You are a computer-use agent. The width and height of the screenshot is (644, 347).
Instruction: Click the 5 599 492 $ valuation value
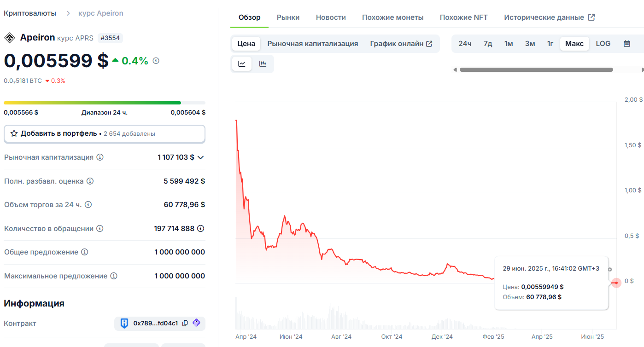tap(184, 181)
